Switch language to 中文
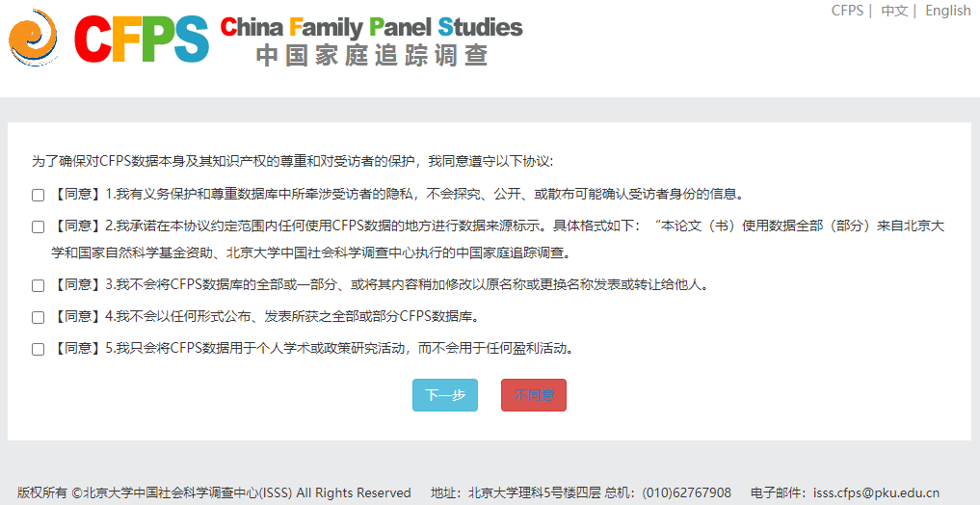Image resolution: width=980 pixels, height=505 pixels. pos(894,11)
